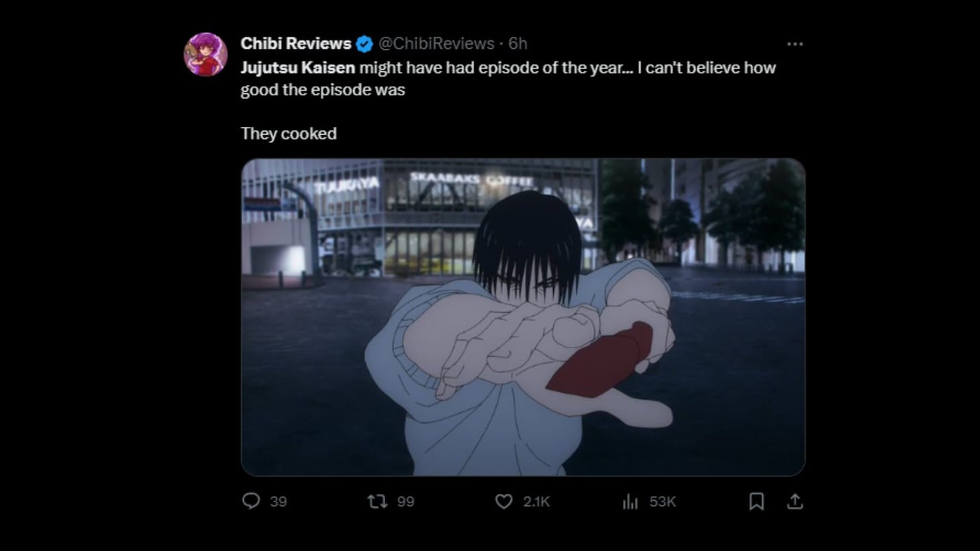Click the bold Jujutsu Kaisen text
Viewport: 980px width, 551px height.
pyautogui.click(x=297, y=68)
